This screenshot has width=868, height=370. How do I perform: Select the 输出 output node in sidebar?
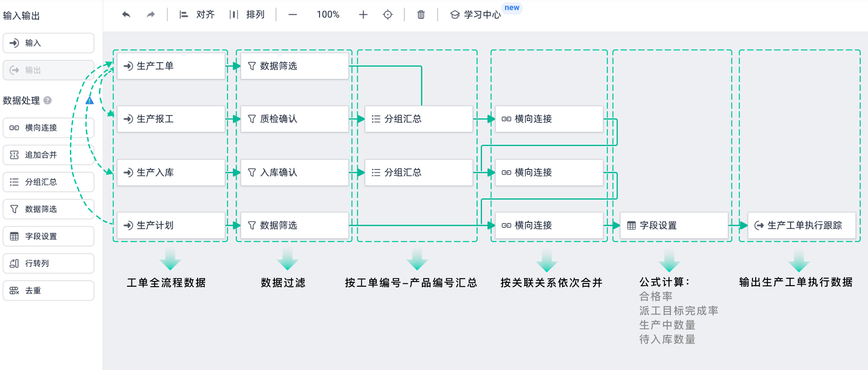point(49,70)
